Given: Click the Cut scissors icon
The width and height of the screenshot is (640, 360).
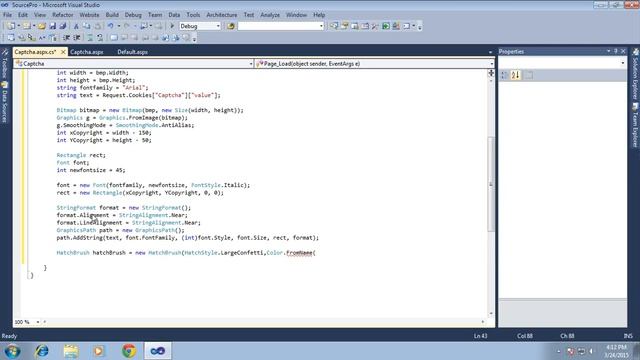Looking at the screenshot, I should 76,26.
